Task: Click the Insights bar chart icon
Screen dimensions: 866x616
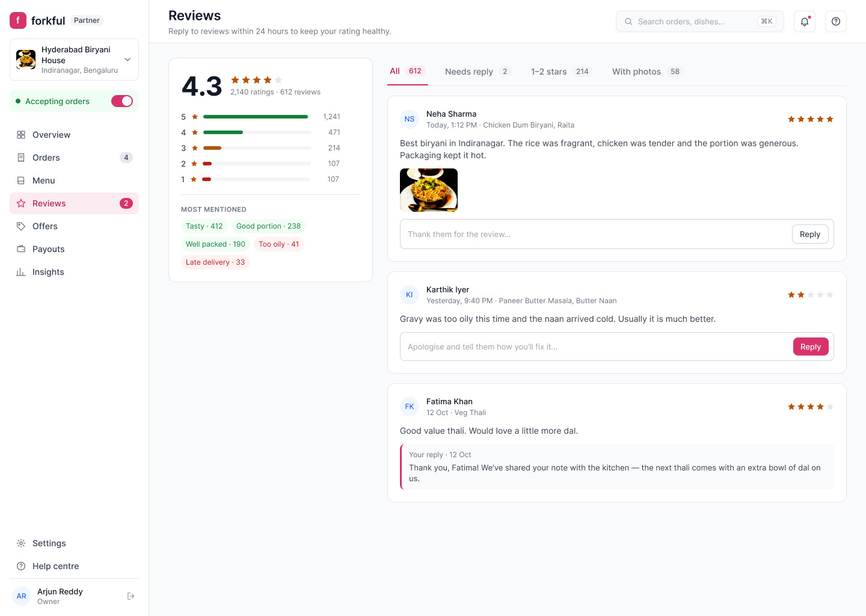Action: coord(21,272)
